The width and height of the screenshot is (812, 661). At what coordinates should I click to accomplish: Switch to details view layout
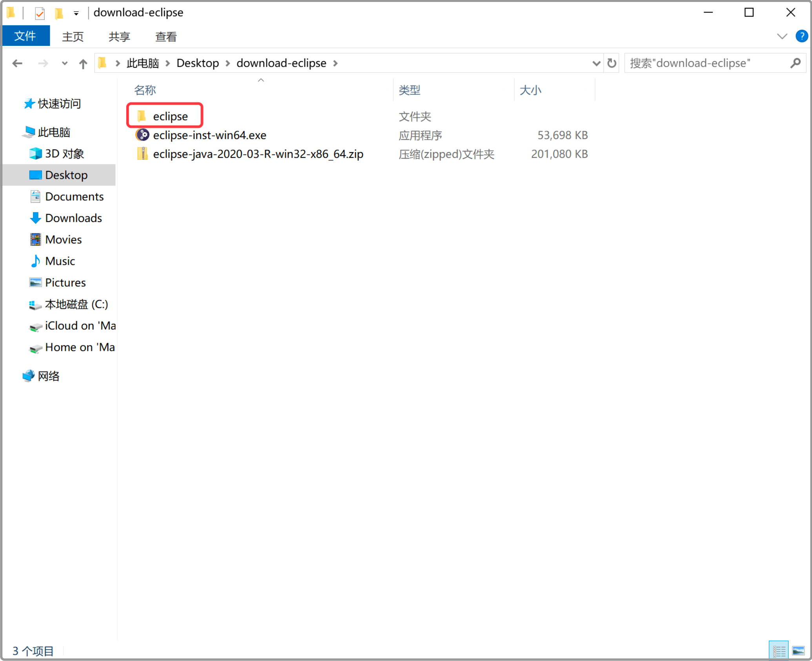click(x=778, y=651)
